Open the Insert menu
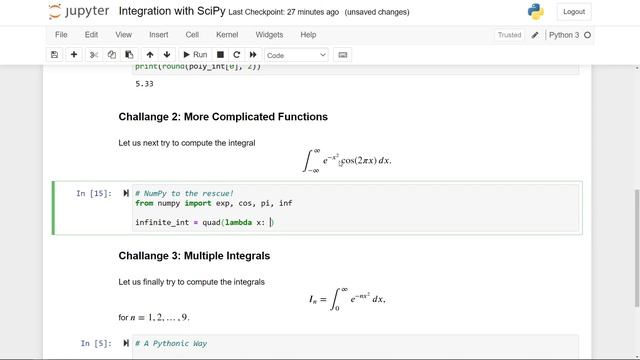Screen dimensions: 640x360 pos(159,35)
